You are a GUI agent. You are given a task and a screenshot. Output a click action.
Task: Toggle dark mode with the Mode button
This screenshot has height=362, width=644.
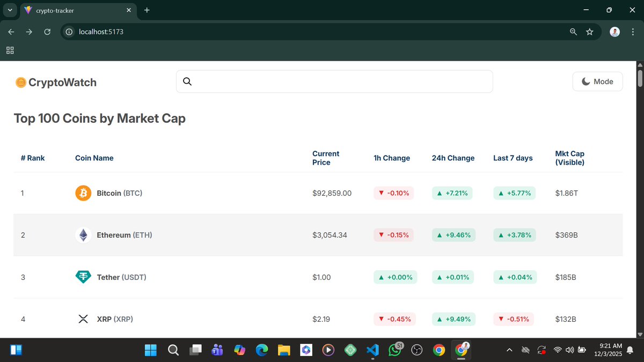coord(597,81)
